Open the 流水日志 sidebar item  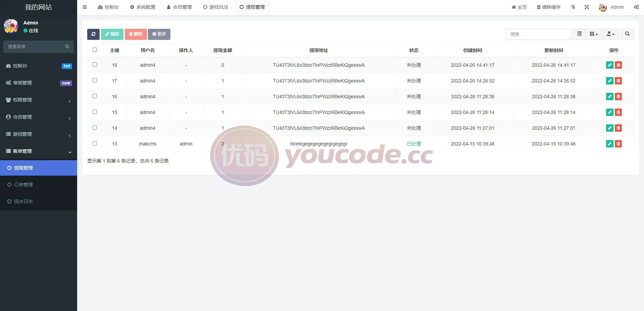[x=39, y=201]
